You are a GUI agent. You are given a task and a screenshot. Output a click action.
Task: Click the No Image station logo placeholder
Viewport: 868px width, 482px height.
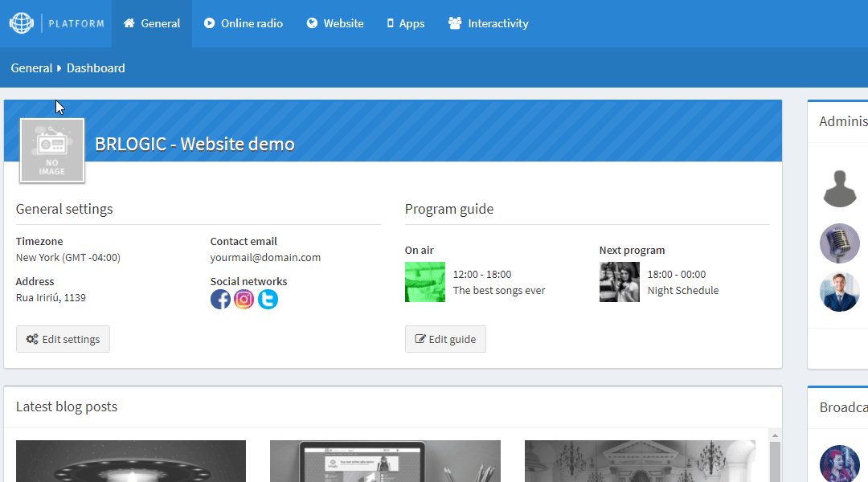pyautogui.click(x=52, y=150)
